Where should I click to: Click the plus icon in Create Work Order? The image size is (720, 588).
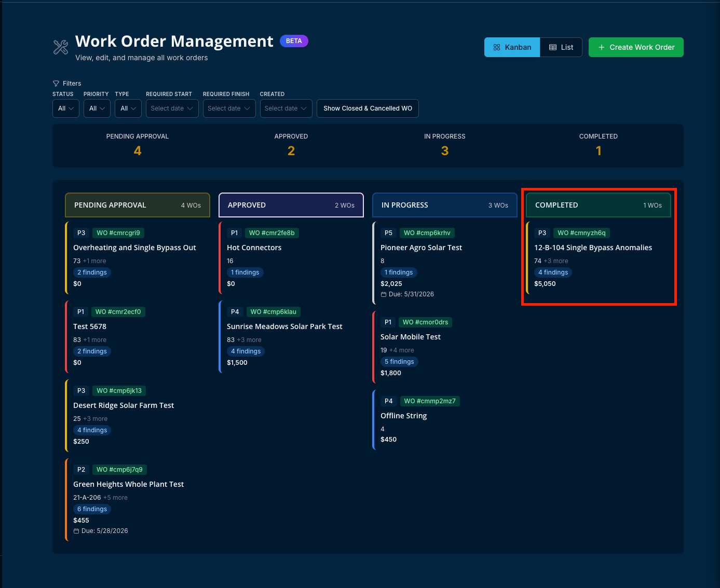602,47
